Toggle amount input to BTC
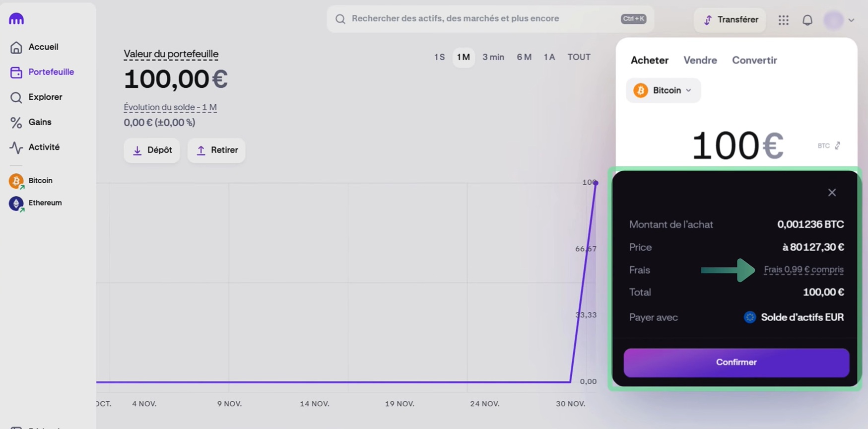 (829, 145)
